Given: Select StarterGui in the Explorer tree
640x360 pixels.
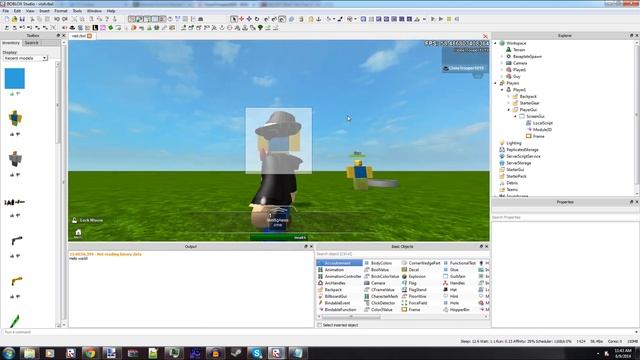Looking at the screenshot, I should (x=515, y=169).
